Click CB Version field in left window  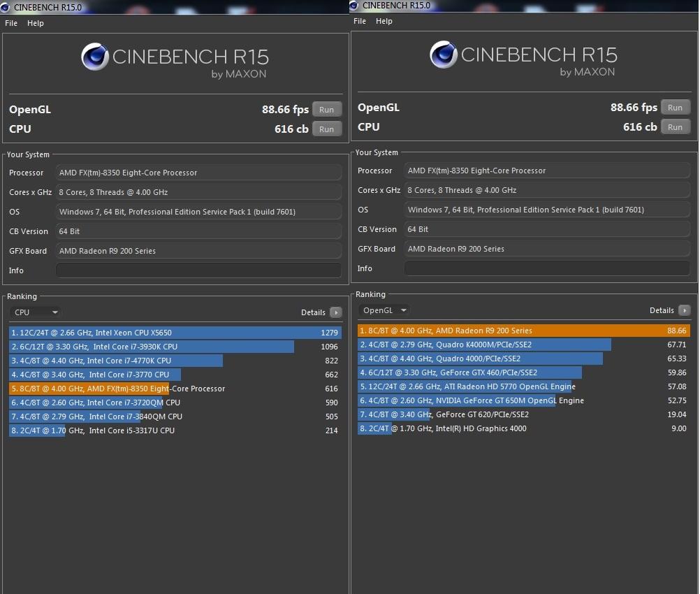(198, 231)
